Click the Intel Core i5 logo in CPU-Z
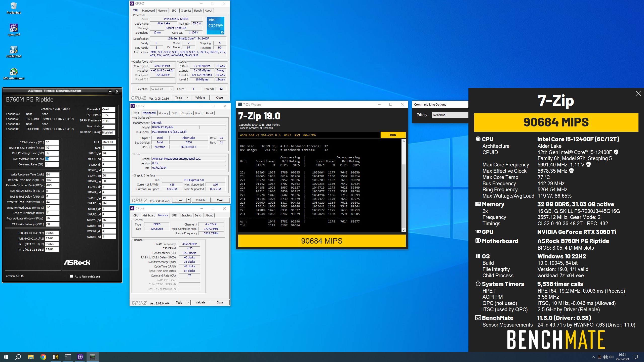This screenshot has height=362, width=644. coord(215,25)
